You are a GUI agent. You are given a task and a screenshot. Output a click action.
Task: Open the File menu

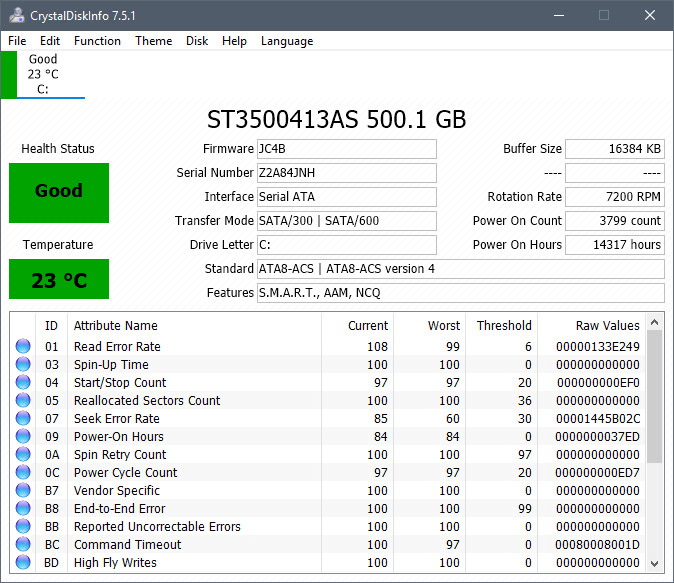tap(17, 41)
